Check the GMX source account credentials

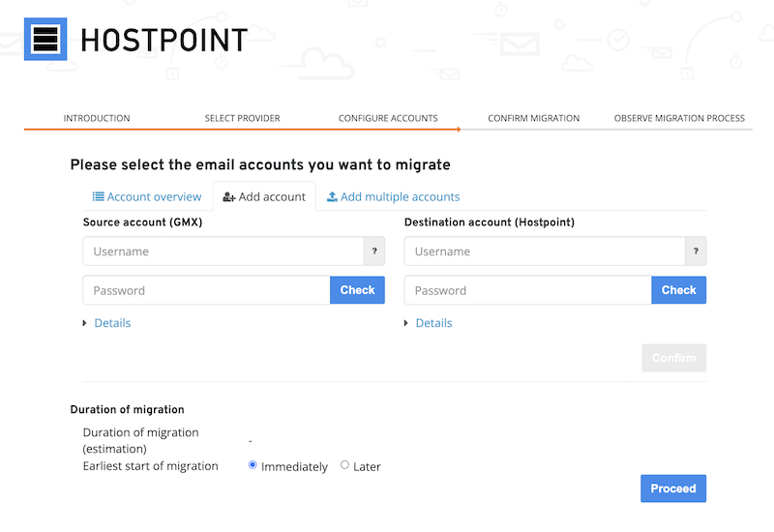pyautogui.click(x=357, y=290)
